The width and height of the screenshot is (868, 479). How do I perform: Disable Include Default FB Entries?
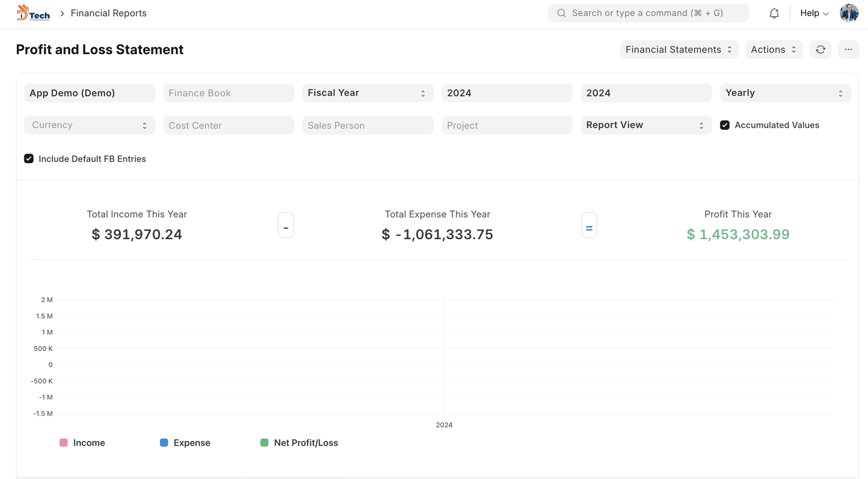coord(29,159)
